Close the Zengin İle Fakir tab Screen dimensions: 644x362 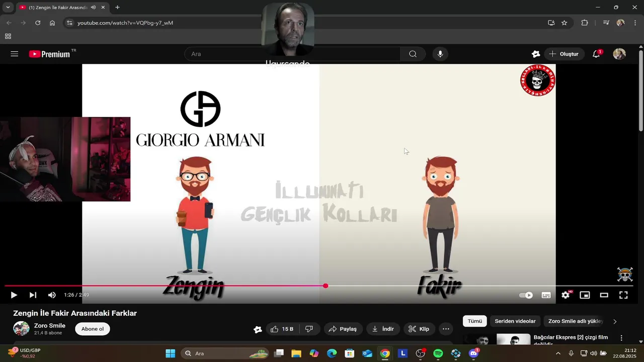[103, 8]
